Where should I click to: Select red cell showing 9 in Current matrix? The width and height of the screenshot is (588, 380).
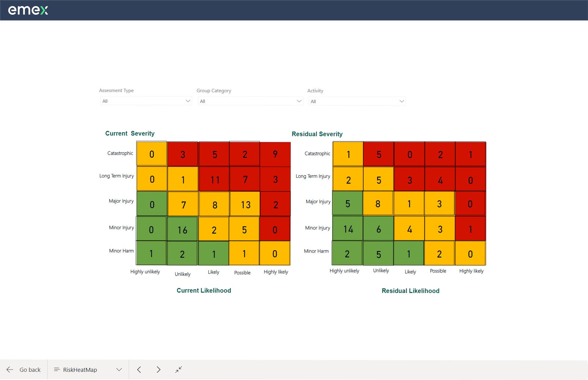coord(275,154)
